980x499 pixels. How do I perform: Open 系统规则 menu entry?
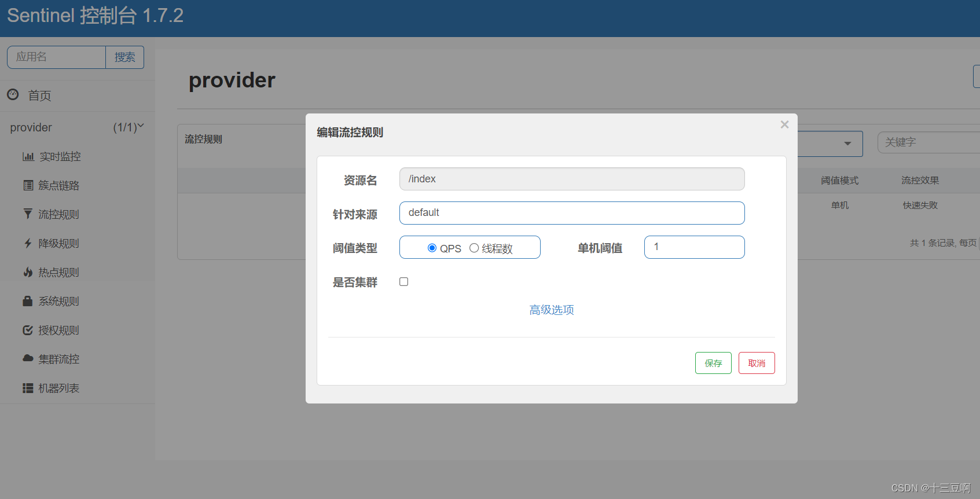tap(58, 301)
